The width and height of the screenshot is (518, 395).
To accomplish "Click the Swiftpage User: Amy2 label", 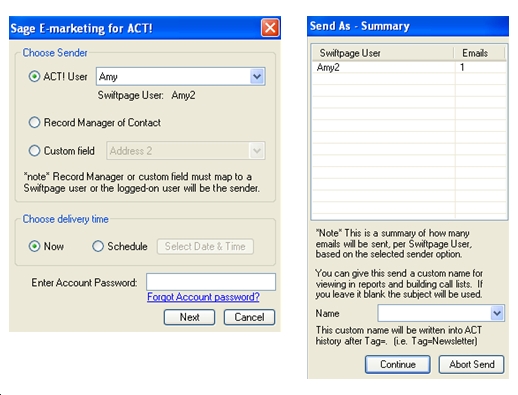I will coord(146,95).
